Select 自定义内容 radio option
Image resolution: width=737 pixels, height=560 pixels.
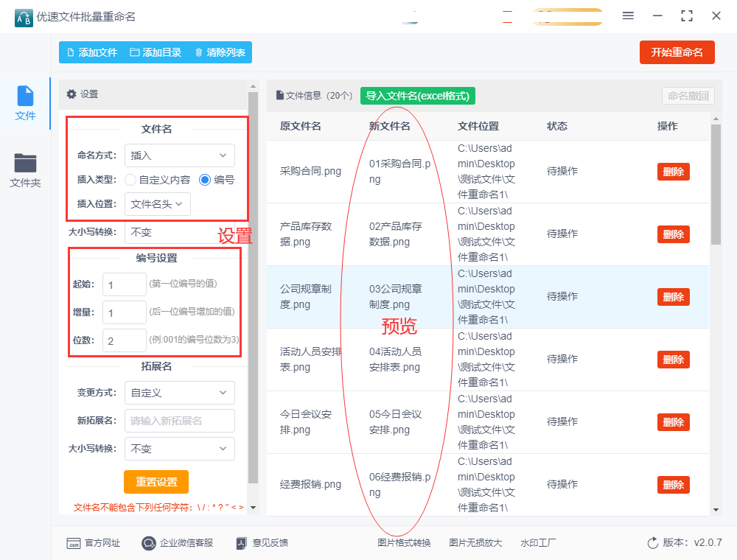(x=158, y=180)
